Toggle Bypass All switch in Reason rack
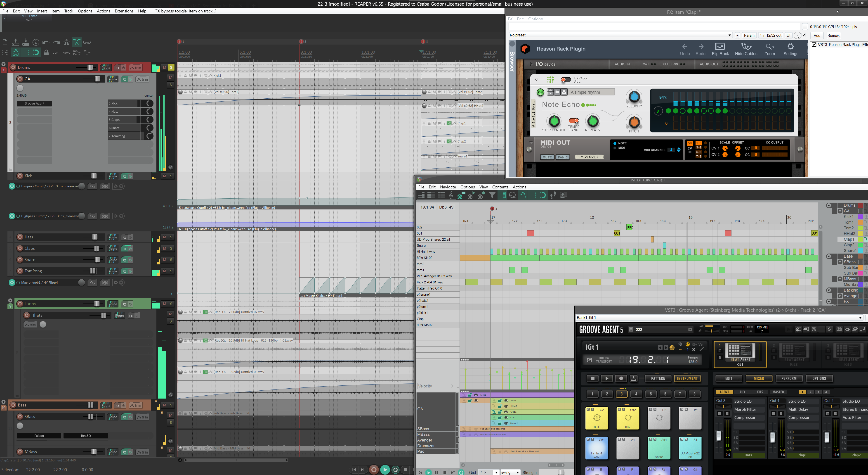This screenshot has height=475, width=868. [x=566, y=80]
